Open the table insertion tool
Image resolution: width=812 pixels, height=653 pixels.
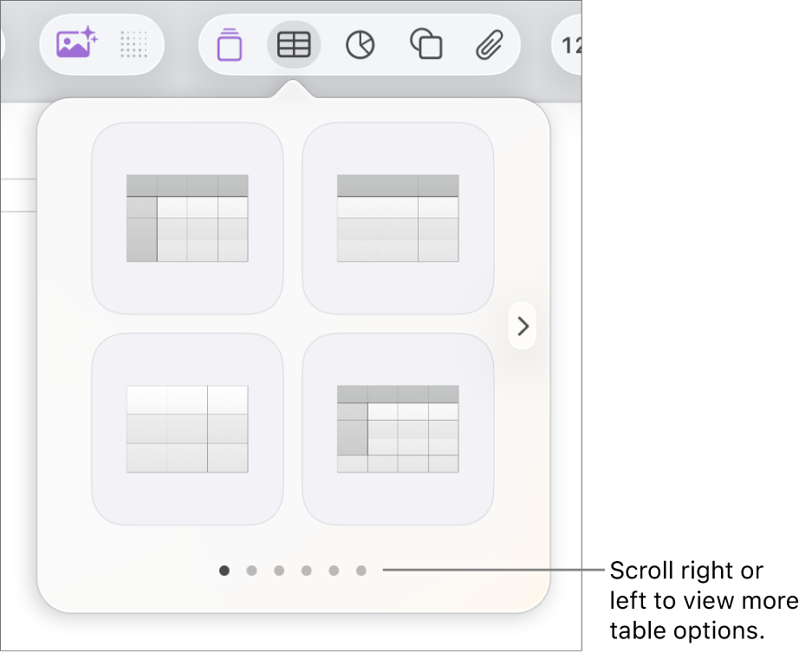point(294,44)
